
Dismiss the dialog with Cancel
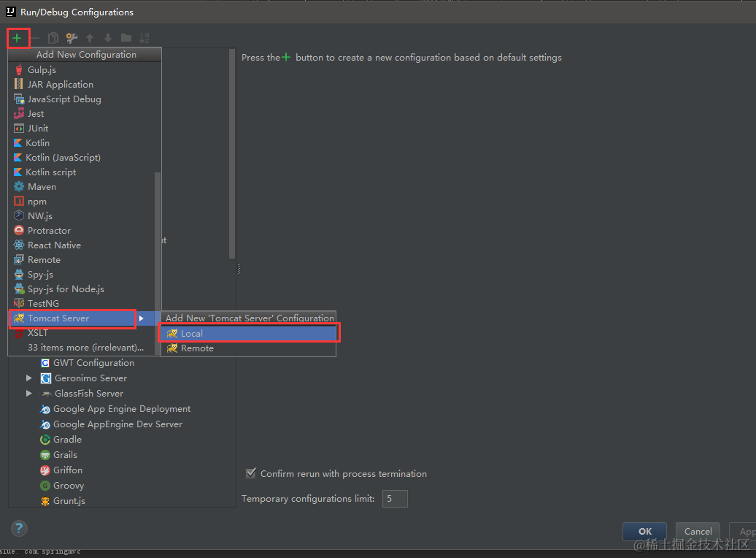(697, 531)
